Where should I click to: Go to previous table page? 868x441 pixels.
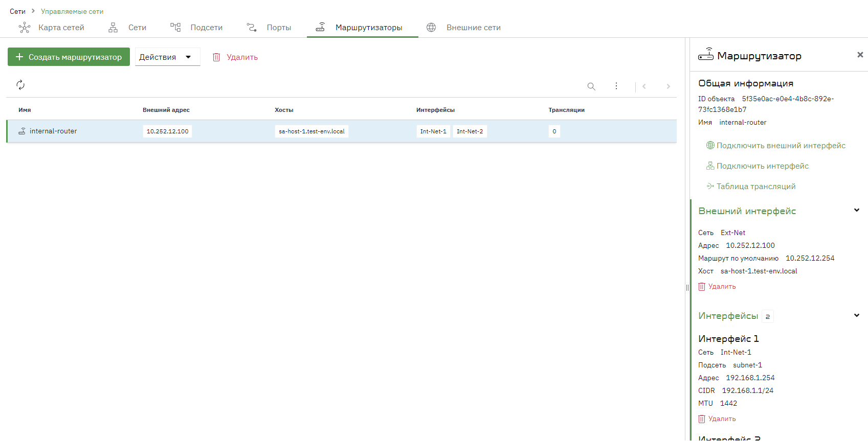644,86
